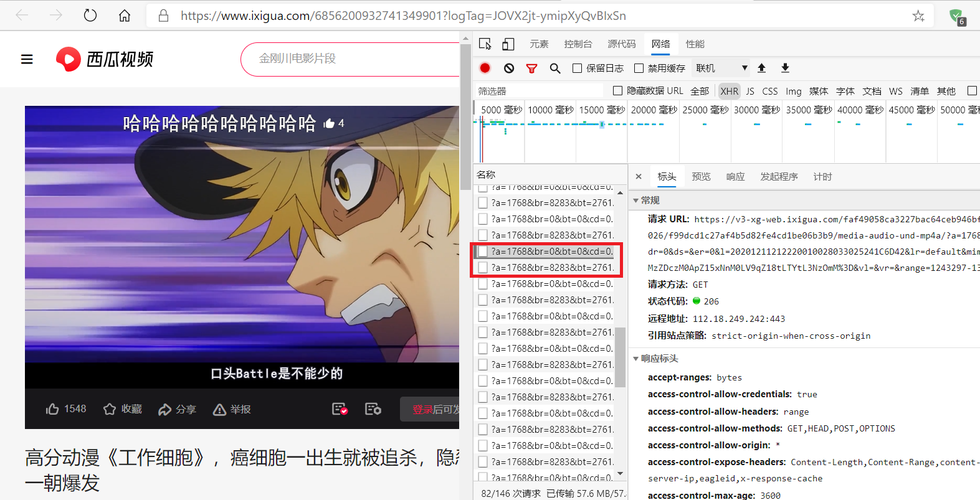Close the request details panel X

[639, 177]
